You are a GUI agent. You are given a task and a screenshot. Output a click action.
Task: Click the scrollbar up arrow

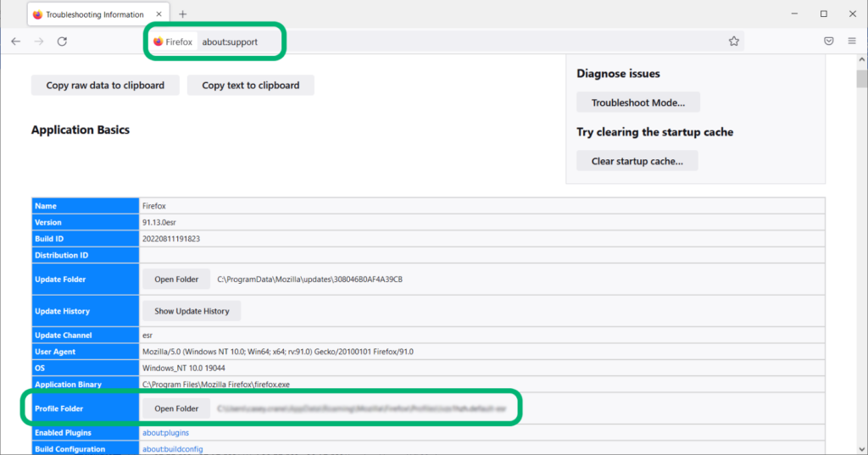pyautogui.click(x=861, y=59)
